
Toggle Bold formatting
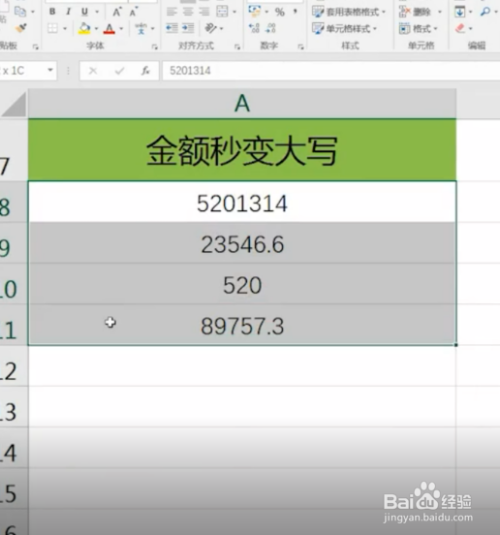(52, 11)
